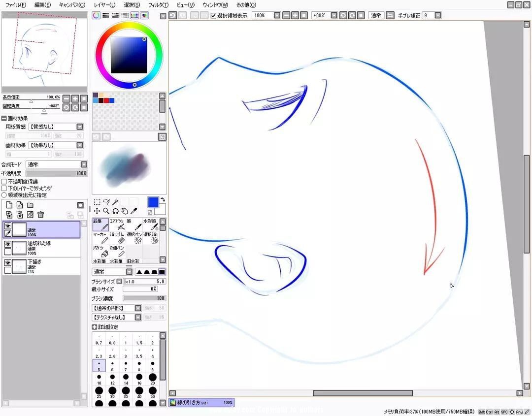Screen dimensions: 532x416
Task: Select the Magic Wand selection tool
Action: pyautogui.click(x=115, y=202)
